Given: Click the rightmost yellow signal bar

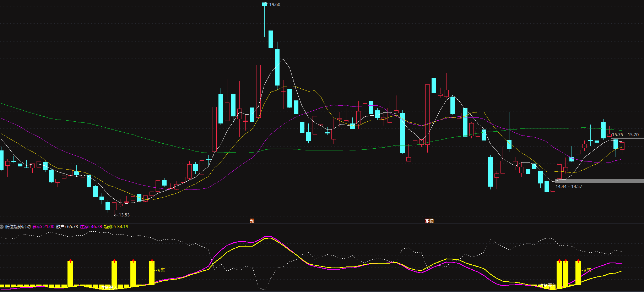Looking at the screenshot, I should click(x=578, y=272).
